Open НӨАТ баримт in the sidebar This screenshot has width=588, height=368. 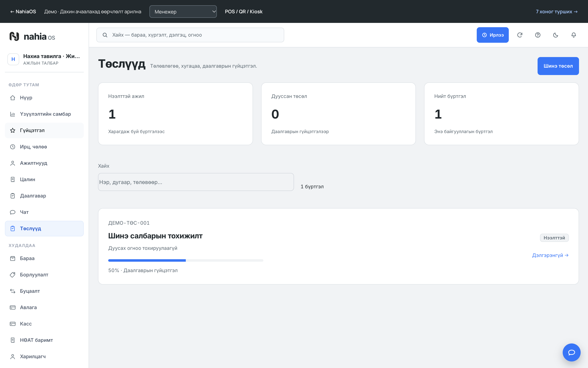[44, 340]
